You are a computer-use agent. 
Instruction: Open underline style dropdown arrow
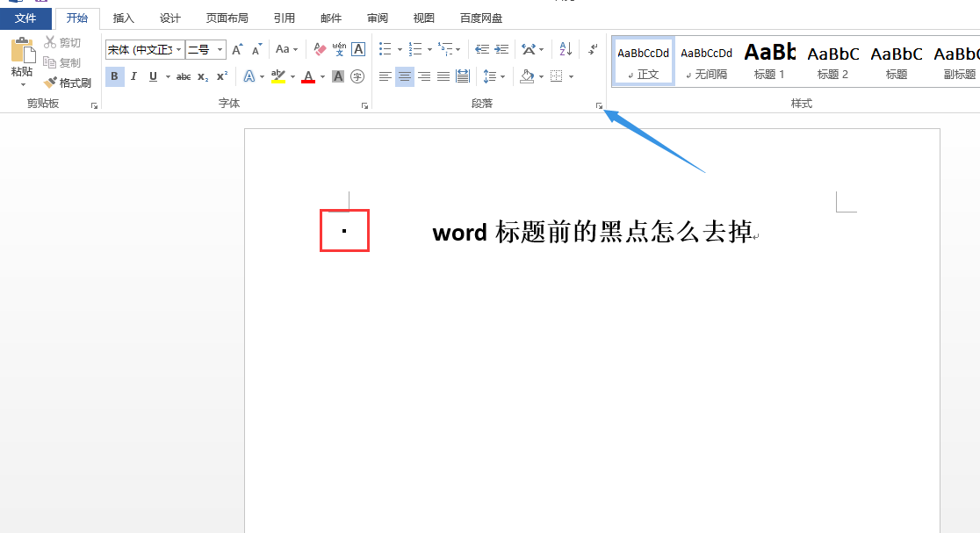click(168, 77)
